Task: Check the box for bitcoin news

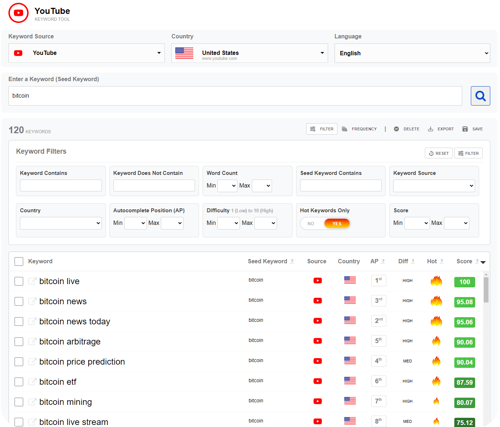Action: (x=19, y=301)
